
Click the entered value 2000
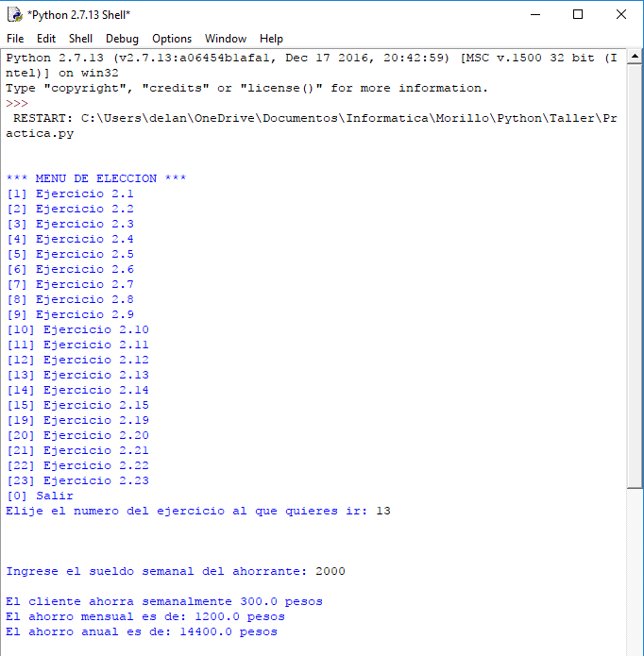pos(330,571)
